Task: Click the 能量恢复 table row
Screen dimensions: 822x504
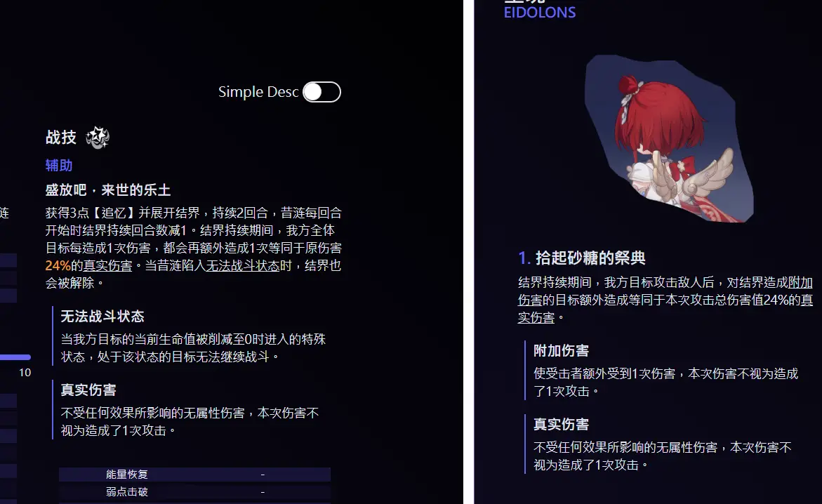Action: click(x=194, y=475)
